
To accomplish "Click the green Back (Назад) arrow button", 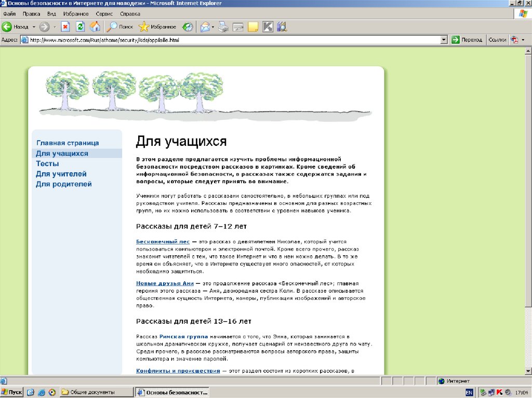I will (x=15, y=27).
